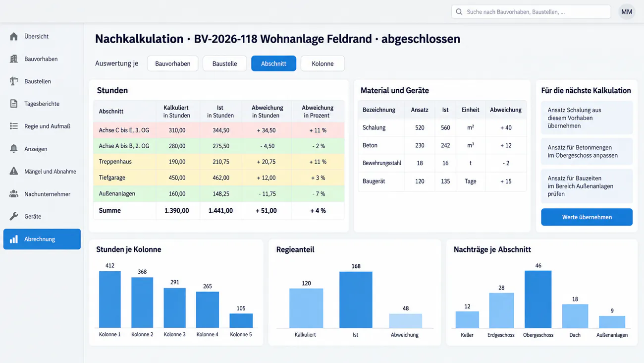Click the bar chart icon beside Abrechnung
Image resolution: width=644 pixels, height=363 pixels.
pos(14,239)
